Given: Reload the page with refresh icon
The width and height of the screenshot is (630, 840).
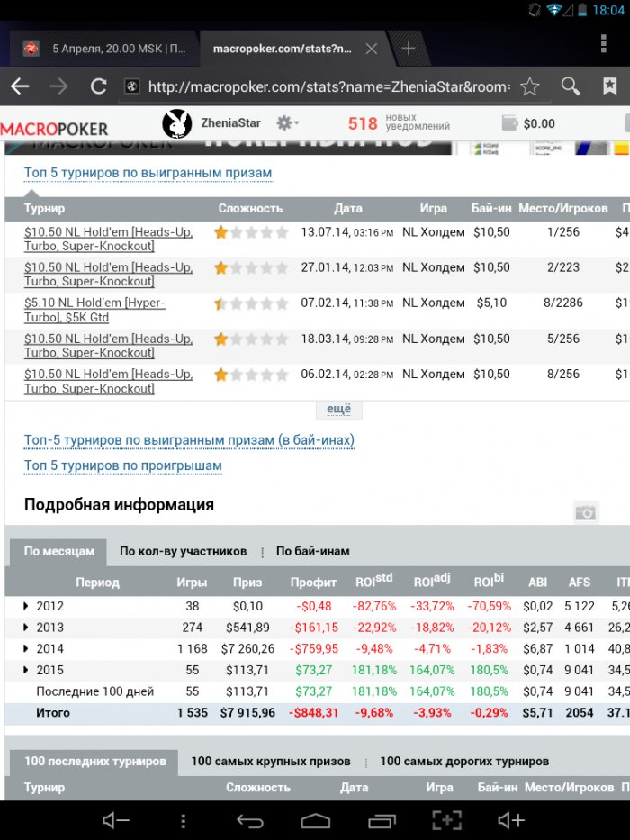Looking at the screenshot, I should [99, 86].
